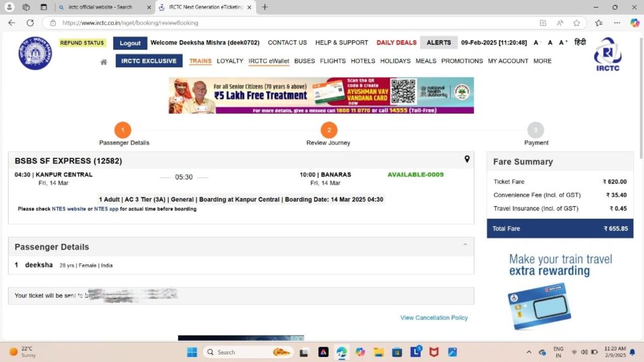The height and width of the screenshot is (362, 644).
Task: Open weather widget showing 22°C Sunny
Action: (23, 352)
